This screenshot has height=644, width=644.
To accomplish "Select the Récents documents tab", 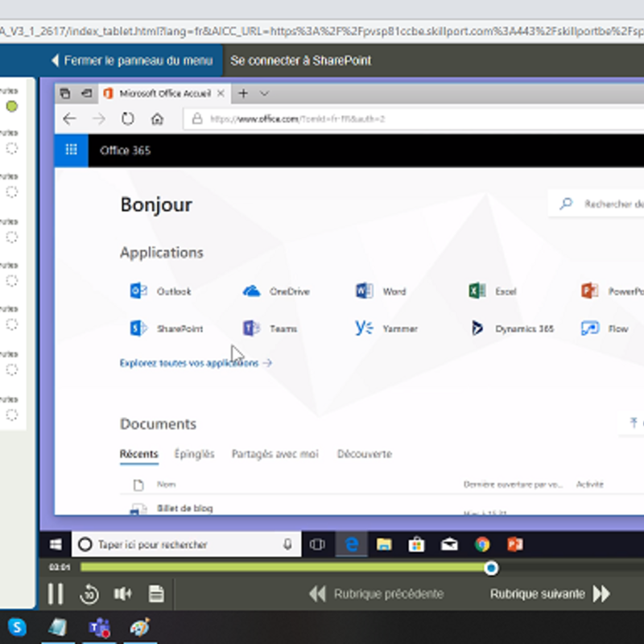I will click(138, 454).
